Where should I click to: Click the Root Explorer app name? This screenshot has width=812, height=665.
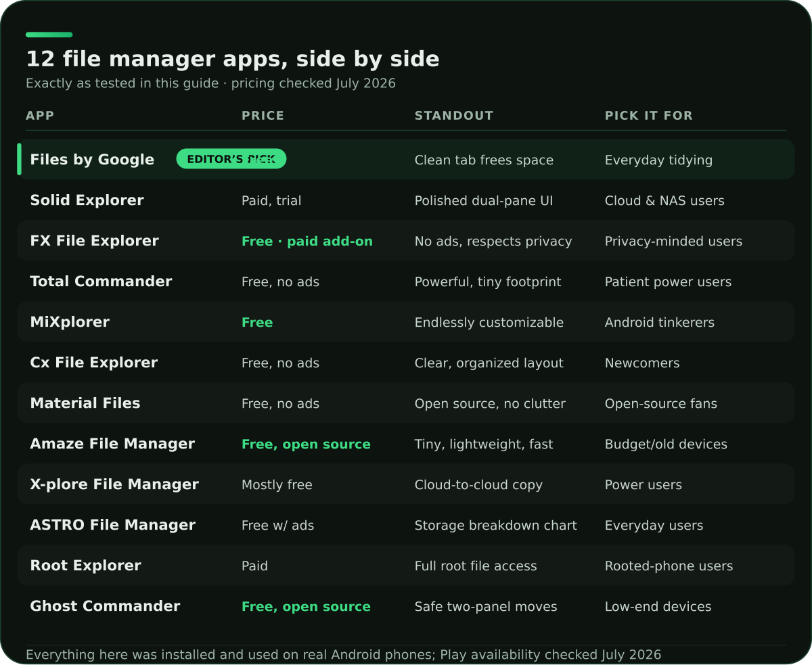click(86, 566)
